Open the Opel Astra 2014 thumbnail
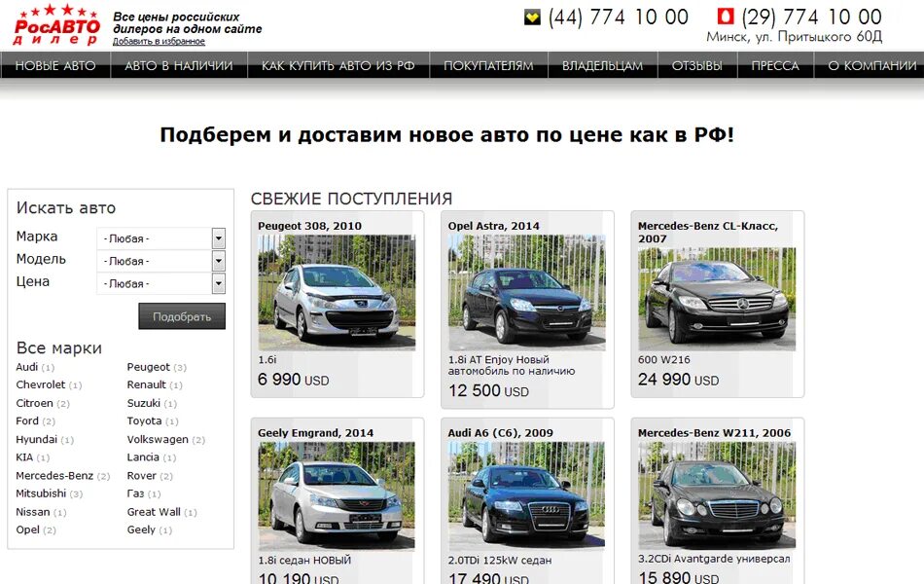924x584 pixels. [526, 293]
